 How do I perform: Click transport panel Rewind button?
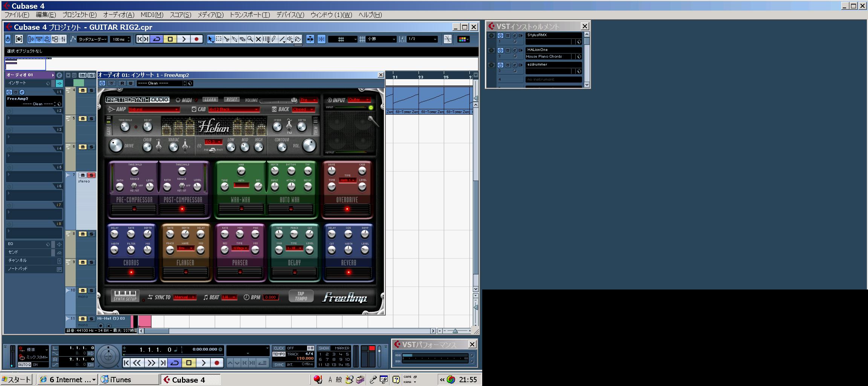click(137, 363)
